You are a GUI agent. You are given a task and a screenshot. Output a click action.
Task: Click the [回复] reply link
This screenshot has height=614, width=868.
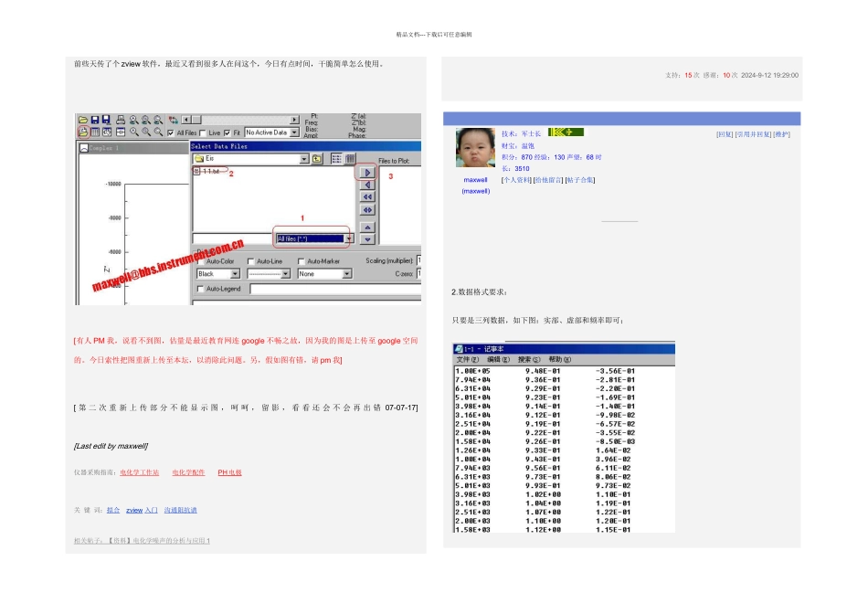coord(724,134)
